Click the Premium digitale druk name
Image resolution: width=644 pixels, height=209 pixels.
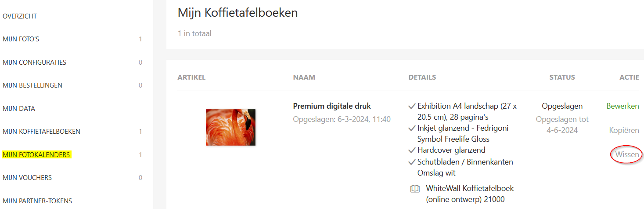tap(332, 106)
